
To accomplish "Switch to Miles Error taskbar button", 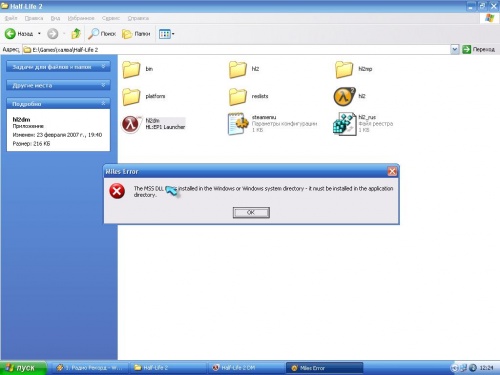I will click(x=324, y=368).
